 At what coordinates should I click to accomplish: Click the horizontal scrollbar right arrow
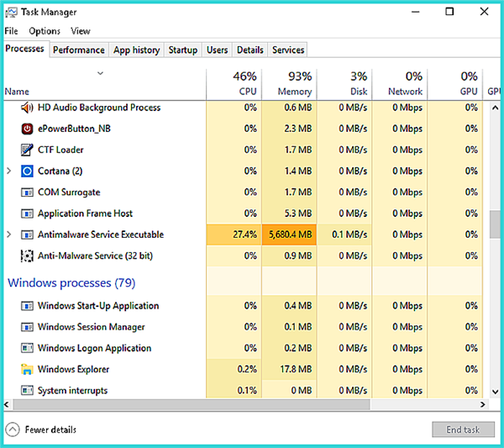tap(483, 404)
